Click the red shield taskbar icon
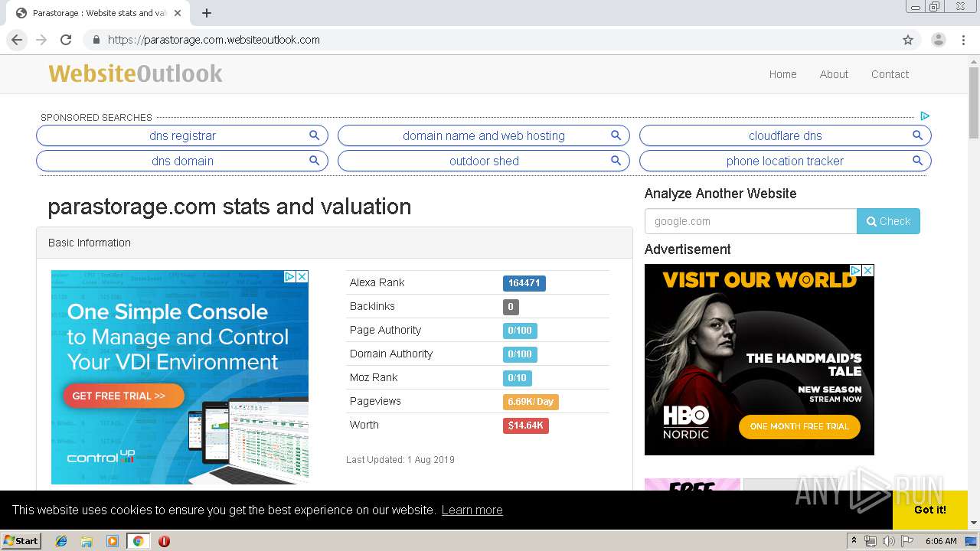This screenshot has height=551, width=980. pos(164,541)
